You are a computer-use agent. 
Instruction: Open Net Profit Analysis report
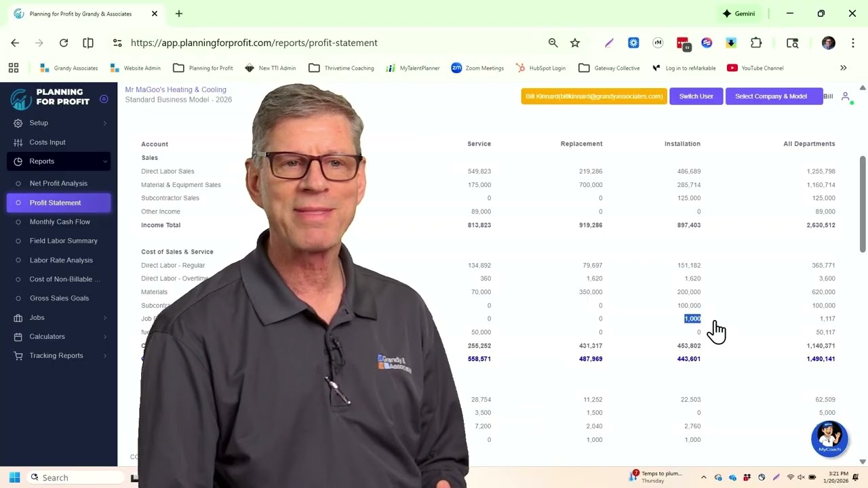tap(58, 184)
